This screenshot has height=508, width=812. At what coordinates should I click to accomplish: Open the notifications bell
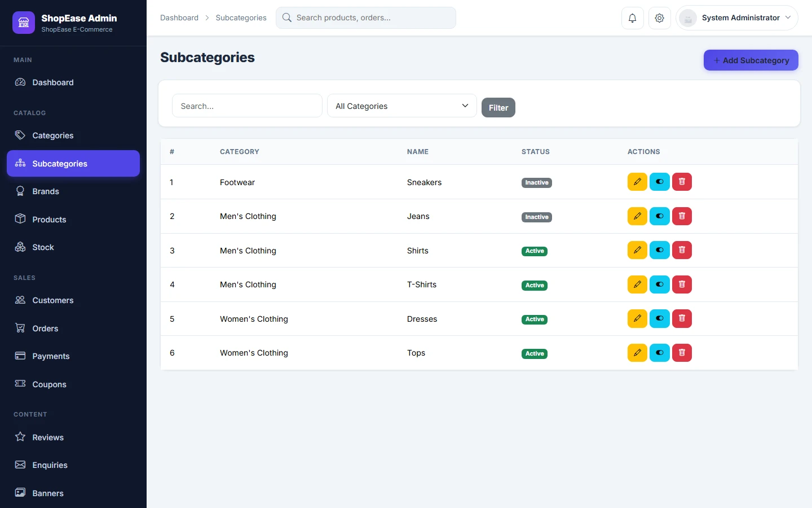(x=632, y=18)
